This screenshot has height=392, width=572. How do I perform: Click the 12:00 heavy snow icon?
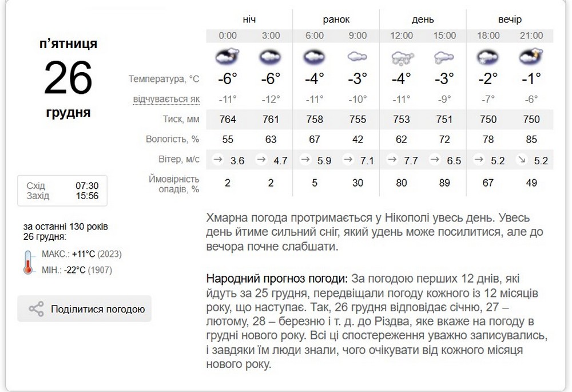[x=402, y=57]
